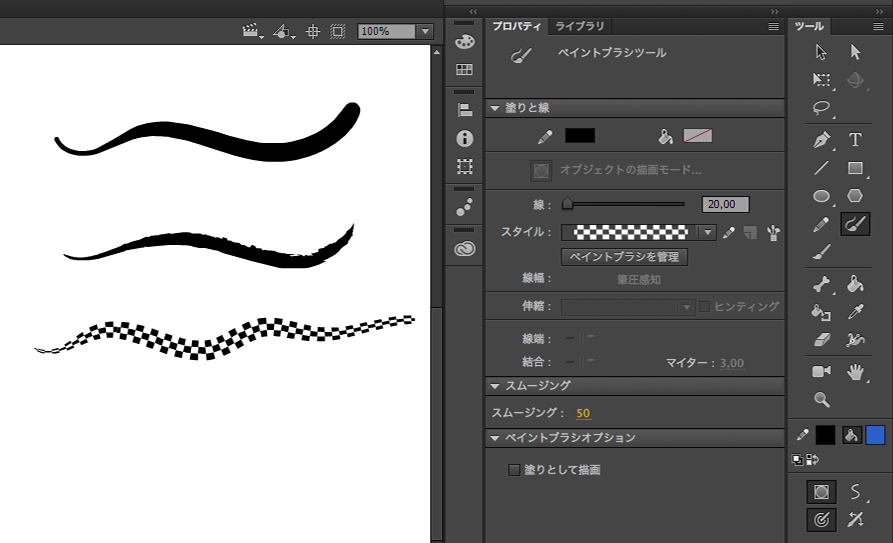The image size is (893, 543).
Task: Select the Eraser tool
Action: 821,340
